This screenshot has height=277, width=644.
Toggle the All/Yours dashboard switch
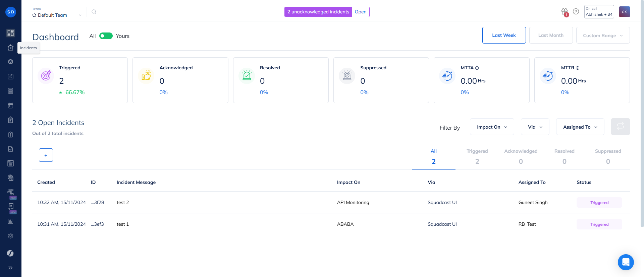pos(106,36)
